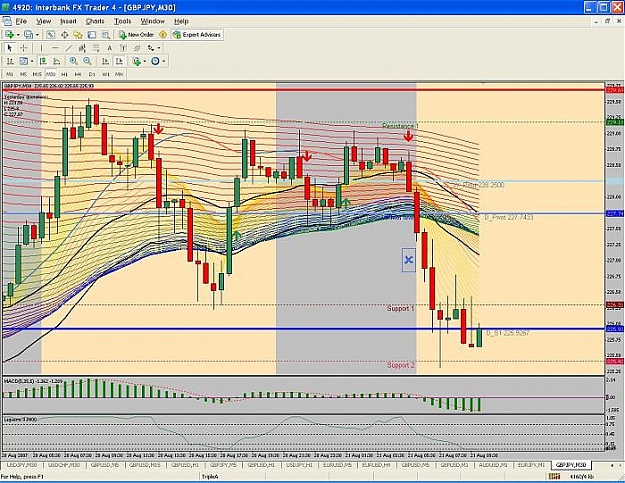Select the blue X object on chart
Image resolution: width=625 pixels, height=483 pixels.
point(409,260)
